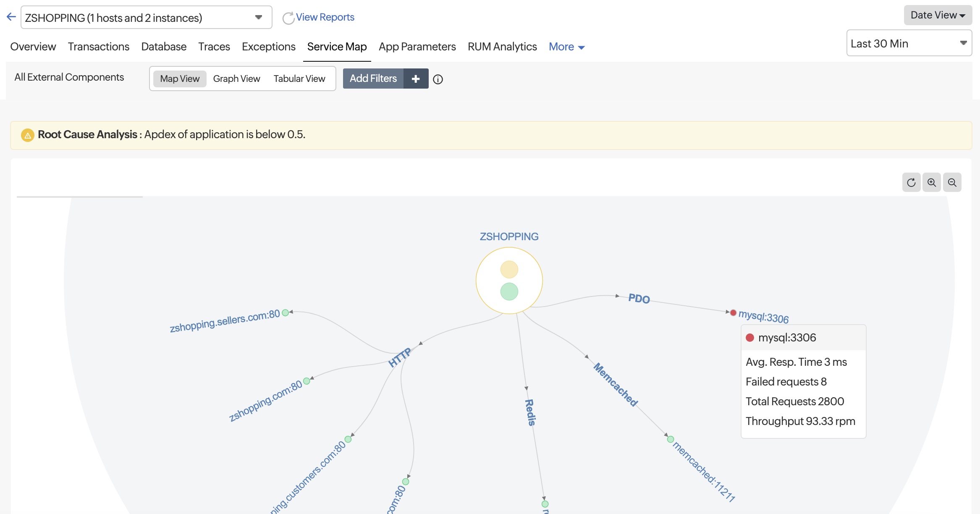This screenshot has height=514, width=980.
Task: Zoom into the service map
Action: (932, 182)
